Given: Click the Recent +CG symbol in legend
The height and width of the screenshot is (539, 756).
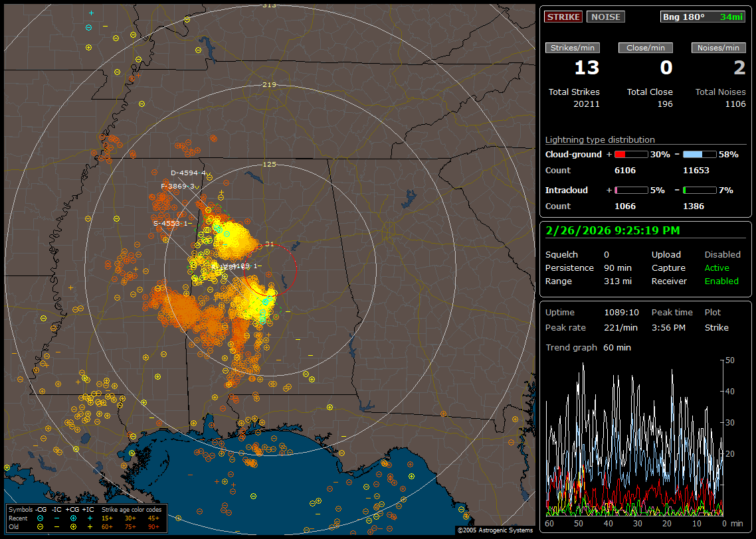Looking at the screenshot, I should 73,518.
